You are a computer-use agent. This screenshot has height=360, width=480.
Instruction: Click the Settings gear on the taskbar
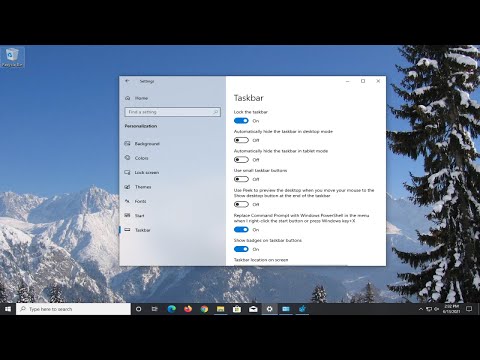(269, 309)
